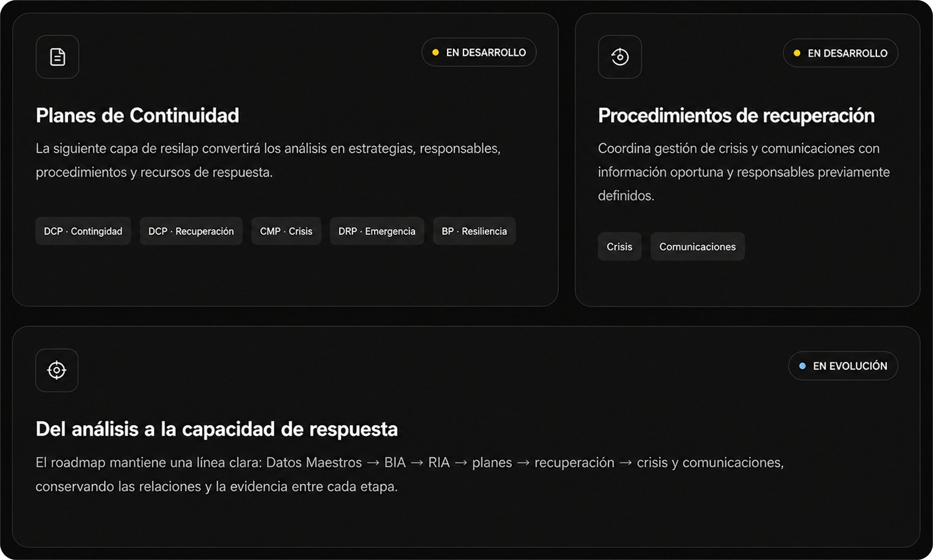933x560 pixels.
Task: Click the yellow status dot on Planes de Continuidad
Action: pos(435,52)
